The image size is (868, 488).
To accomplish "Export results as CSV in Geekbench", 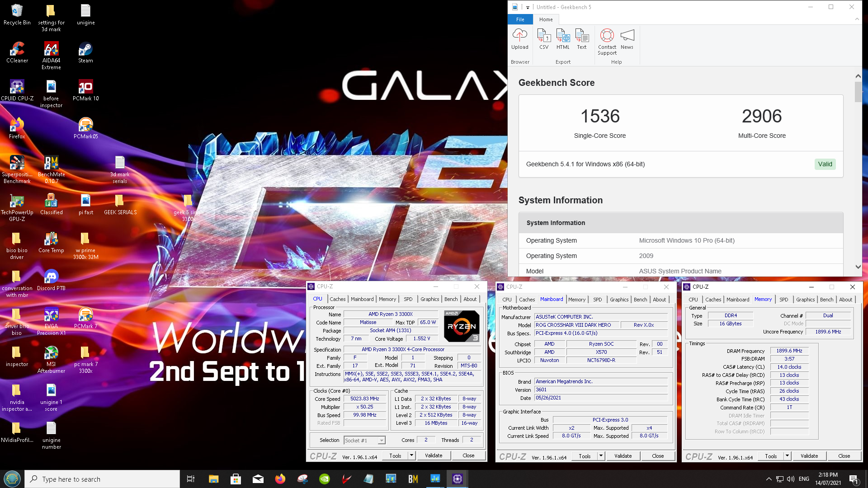I will 544,39.
